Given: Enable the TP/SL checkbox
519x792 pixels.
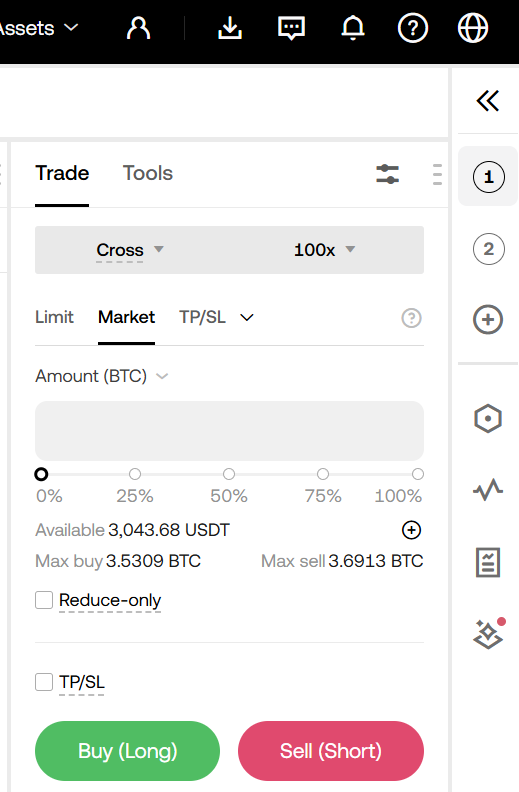Looking at the screenshot, I should point(44,681).
